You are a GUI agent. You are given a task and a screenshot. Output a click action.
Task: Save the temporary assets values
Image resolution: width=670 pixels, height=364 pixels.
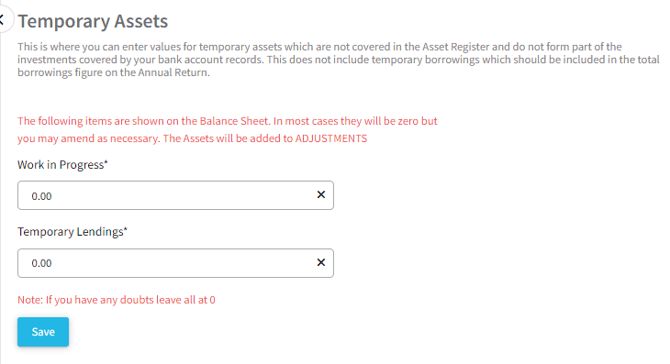(43, 332)
